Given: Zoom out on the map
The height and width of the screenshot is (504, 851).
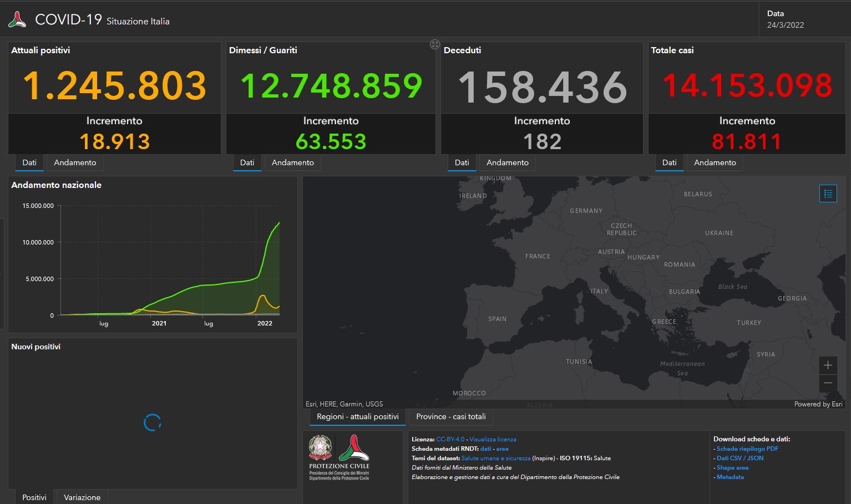Looking at the screenshot, I should tap(828, 383).
